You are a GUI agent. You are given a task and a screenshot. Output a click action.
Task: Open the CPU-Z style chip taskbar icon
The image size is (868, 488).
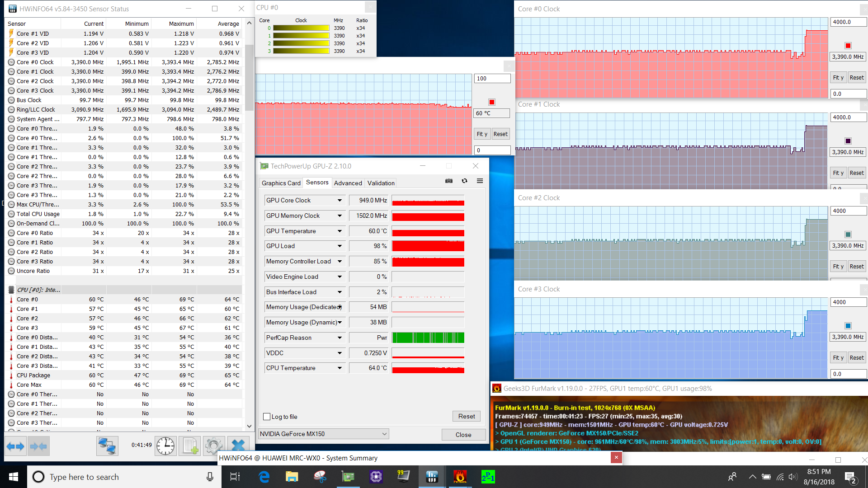pyautogui.click(x=376, y=477)
